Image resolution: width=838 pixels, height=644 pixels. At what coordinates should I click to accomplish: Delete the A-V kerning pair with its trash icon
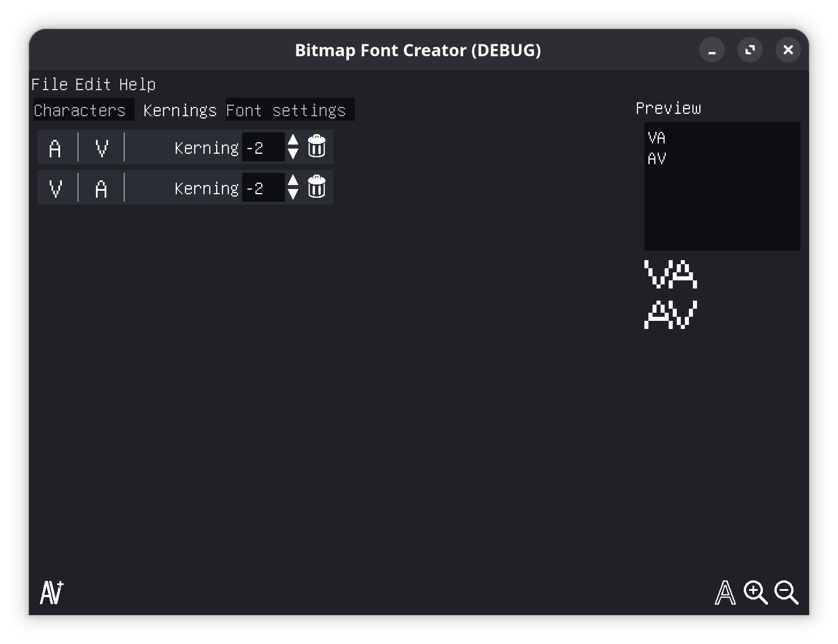click(317, 146)
